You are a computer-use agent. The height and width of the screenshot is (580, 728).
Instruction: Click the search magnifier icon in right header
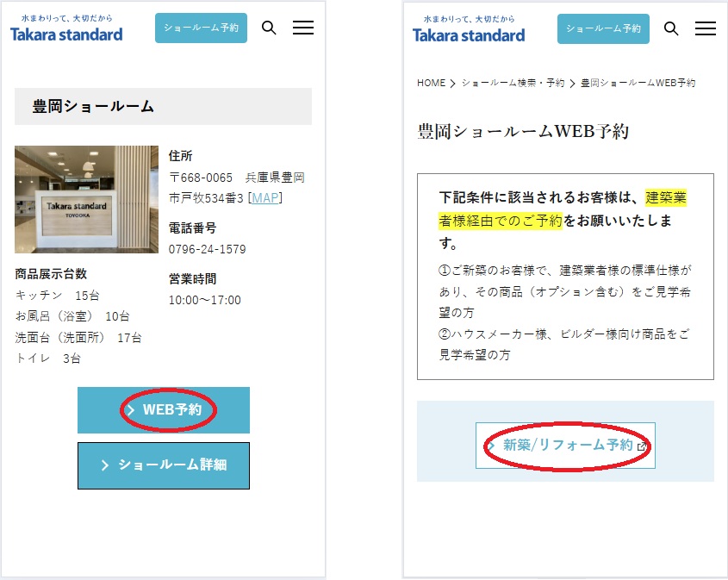pyautogui.click(x=671, y=28)
